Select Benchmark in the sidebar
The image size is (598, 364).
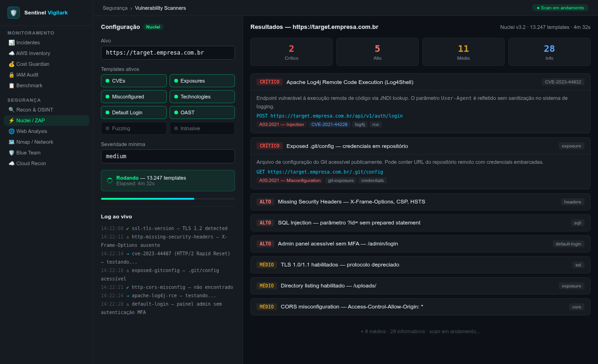(x=46, y=85)
